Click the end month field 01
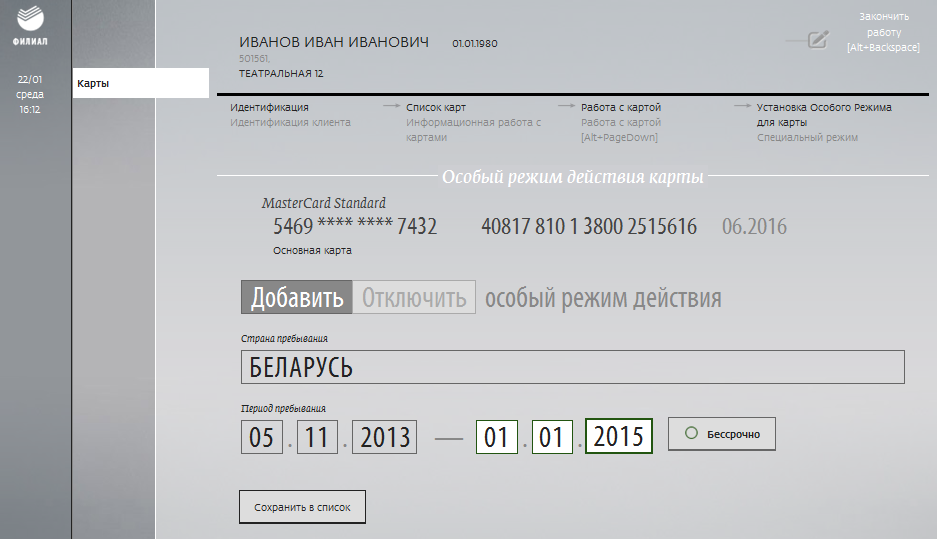The height and width of the screenshot is (539, 937). (552, 437)
